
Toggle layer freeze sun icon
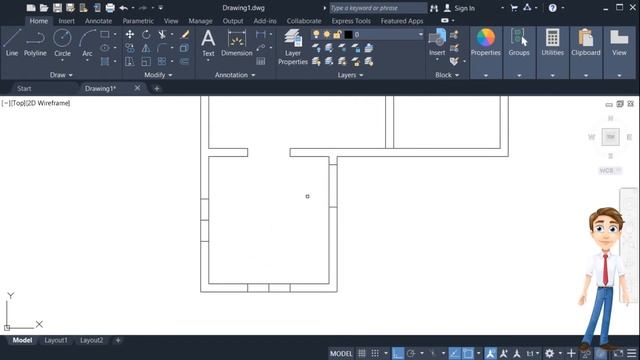pos(327,34)
